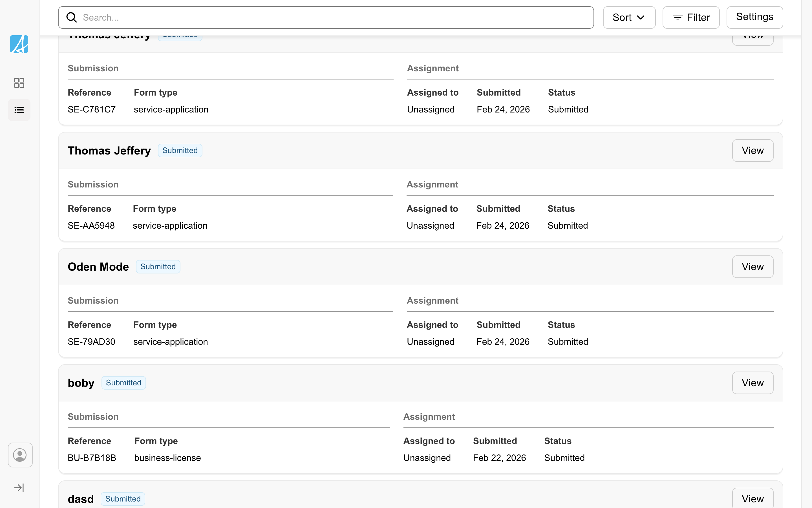Open Settings
812x508 pixels.
tap(754, 17)
